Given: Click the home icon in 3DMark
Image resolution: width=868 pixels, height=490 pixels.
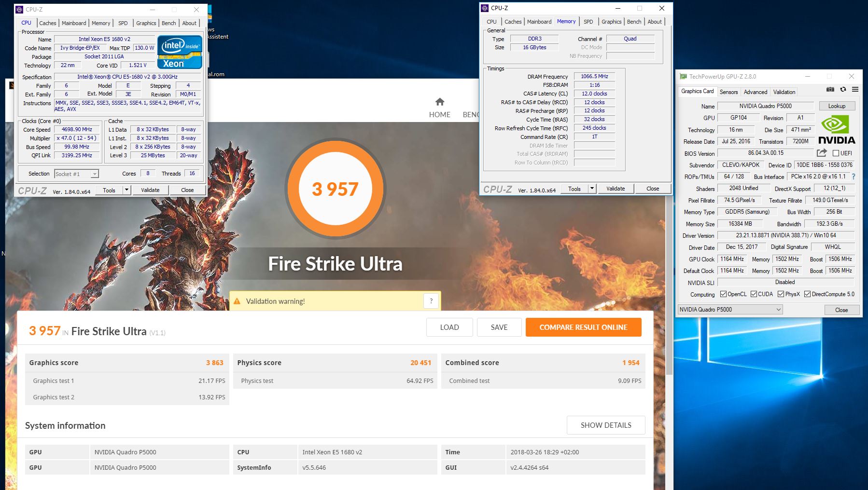Looking at the screenshot, I should coord(439,102).
